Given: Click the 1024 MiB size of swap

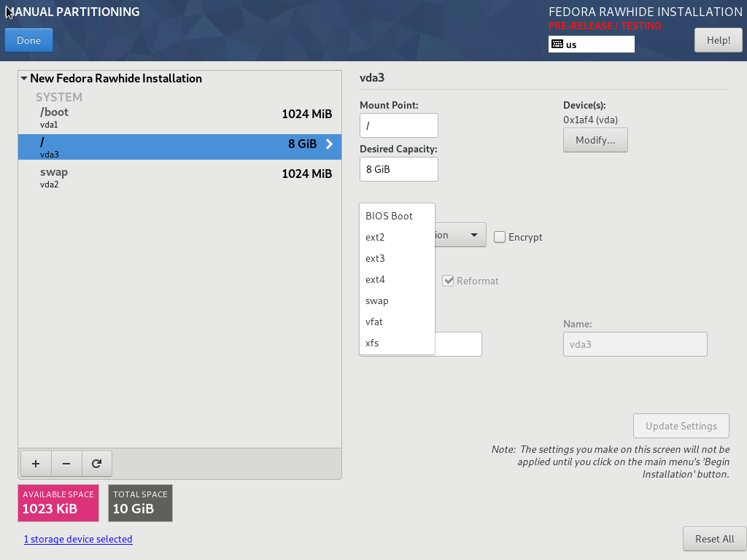Looking at the screenshot, I should 307,174.
